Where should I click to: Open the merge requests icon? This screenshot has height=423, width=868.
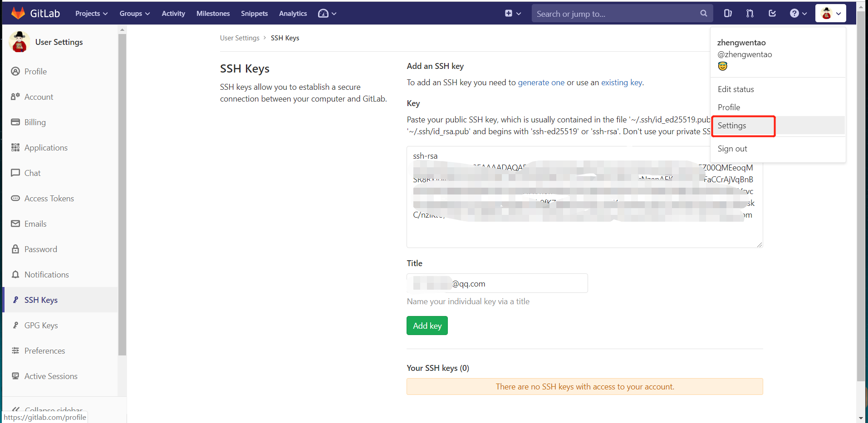pos(749,13)
